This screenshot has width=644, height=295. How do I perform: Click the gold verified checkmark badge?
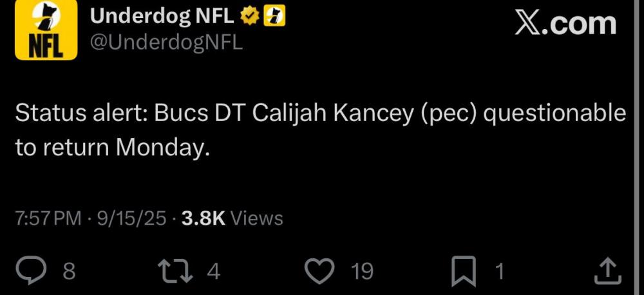249,17
